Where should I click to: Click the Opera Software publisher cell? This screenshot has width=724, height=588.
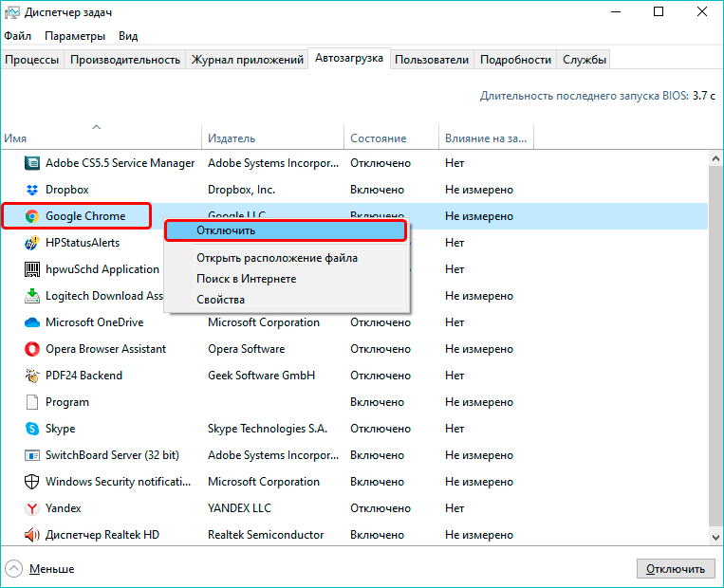246,349
